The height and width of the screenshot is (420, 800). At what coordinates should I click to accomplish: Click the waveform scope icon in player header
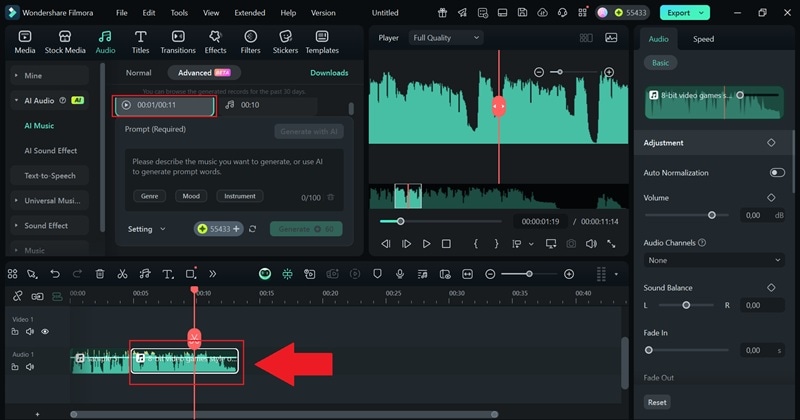pyautogui.click(x=611, y=38)
